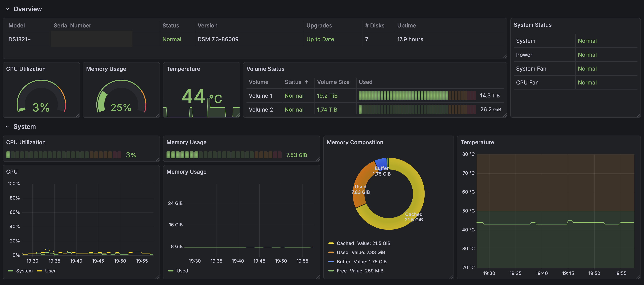Viewport: 644px width, 285px height.
Task: Collapse the Overview row chevron
Action: 7,9
